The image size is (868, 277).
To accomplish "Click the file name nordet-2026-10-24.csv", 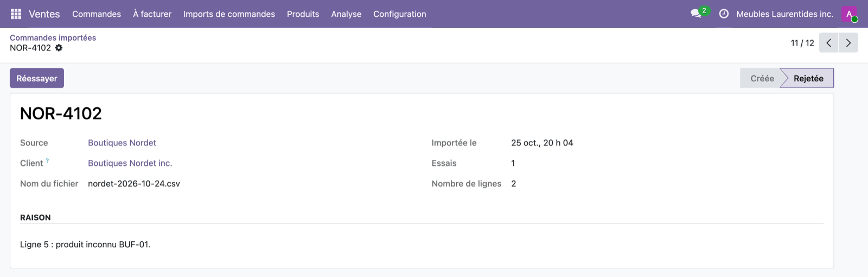I will click(134, 184).
